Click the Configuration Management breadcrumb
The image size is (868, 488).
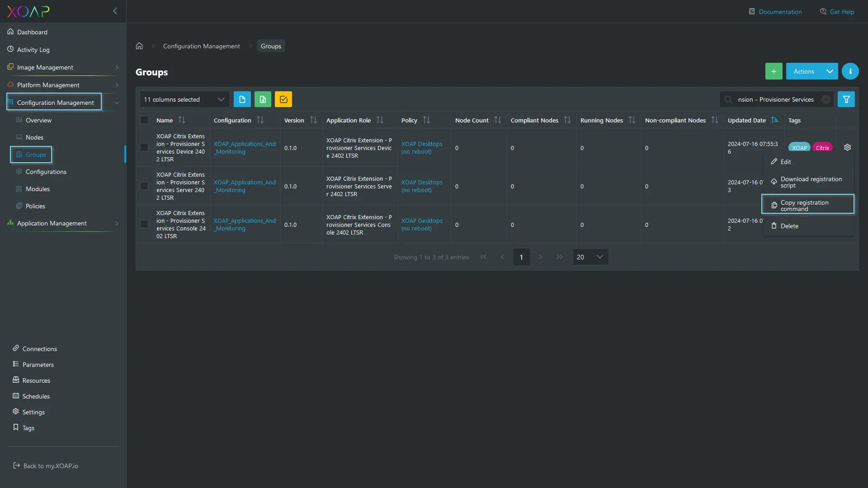[x=201, y=46]
